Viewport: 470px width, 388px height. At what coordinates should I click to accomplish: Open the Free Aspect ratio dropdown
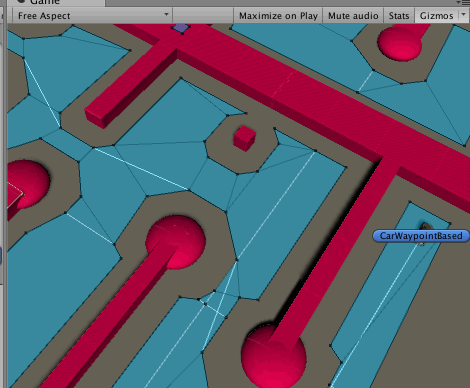pos(92,16)
